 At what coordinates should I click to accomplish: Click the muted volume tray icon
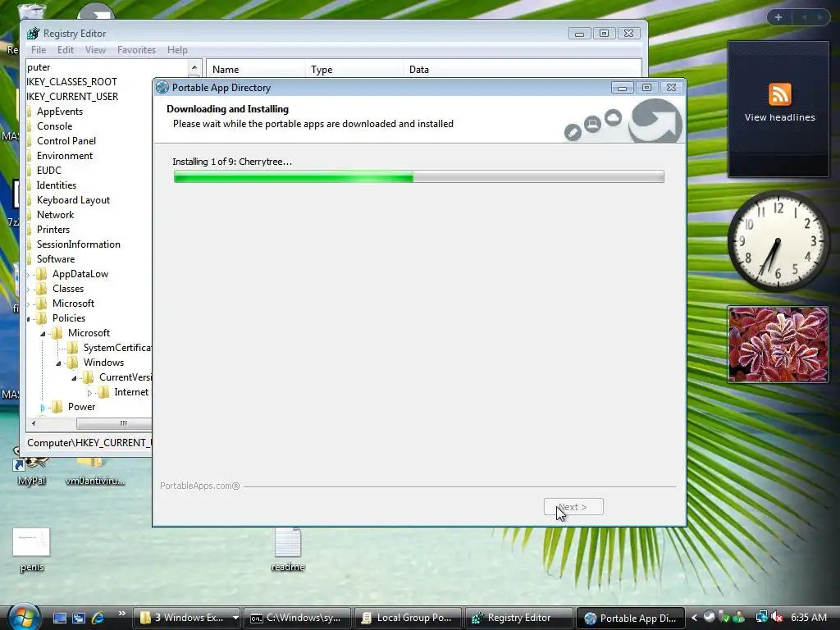pyautogui.click(x=777, y=618)
